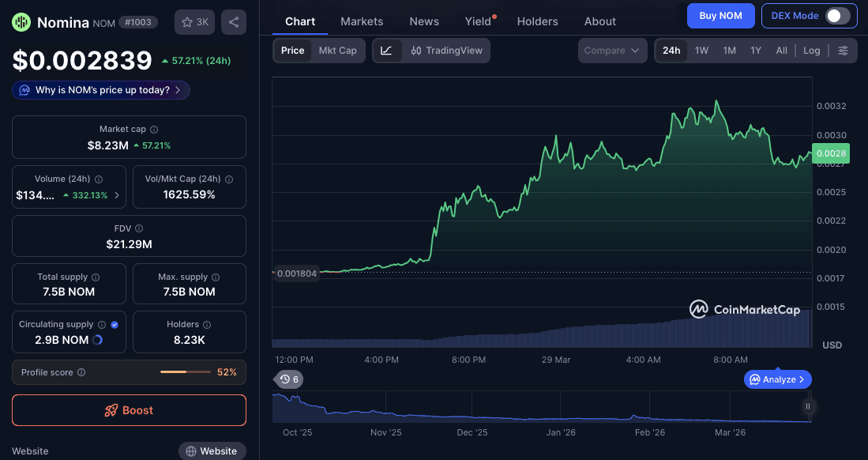
Task: Open the Holders tab
Action: tap(537, 21)
